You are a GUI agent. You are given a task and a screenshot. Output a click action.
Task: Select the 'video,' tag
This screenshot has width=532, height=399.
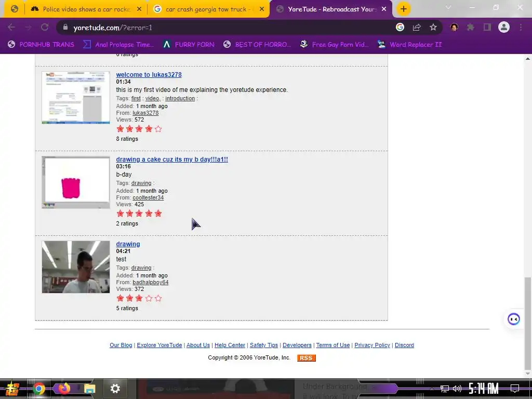point(153,98)
